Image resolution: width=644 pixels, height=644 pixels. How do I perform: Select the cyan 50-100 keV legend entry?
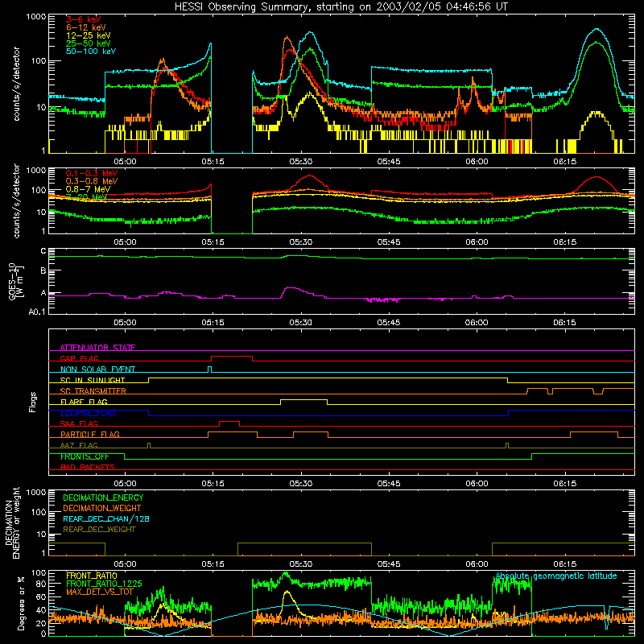pyautogui.click(x=91, y=52)
